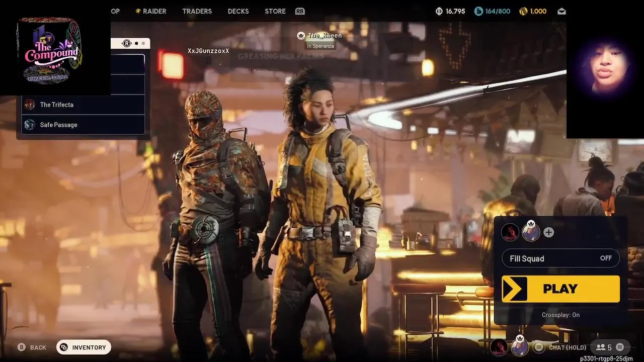Click the RB bumper prompt after Store

(x=300, y=11)
